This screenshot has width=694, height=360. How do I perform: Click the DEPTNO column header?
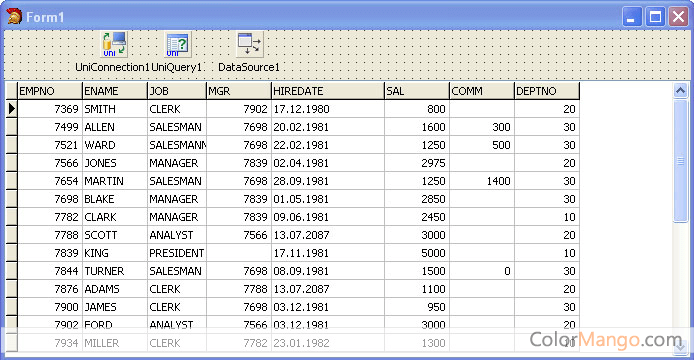[547, 91]
